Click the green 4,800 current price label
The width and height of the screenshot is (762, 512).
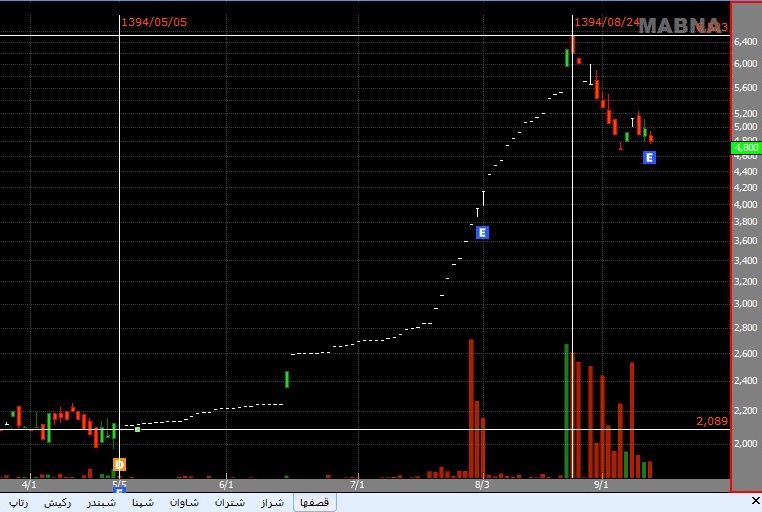point(746,148)
